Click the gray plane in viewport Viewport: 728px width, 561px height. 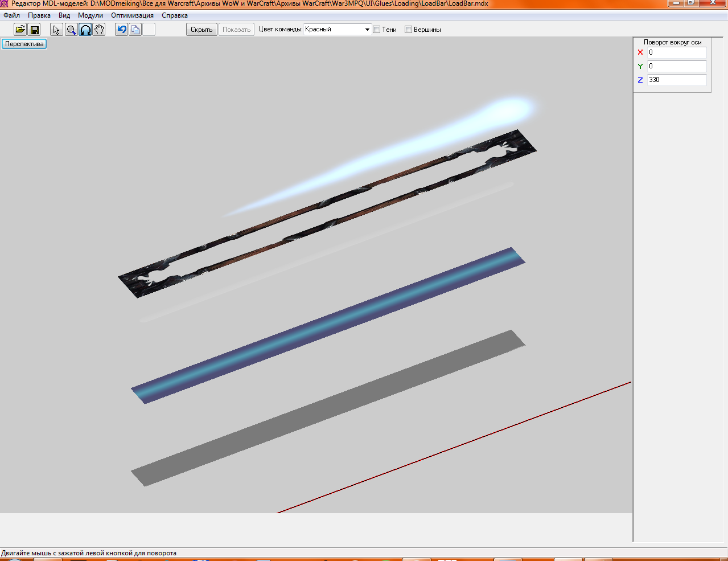point(328,408)
